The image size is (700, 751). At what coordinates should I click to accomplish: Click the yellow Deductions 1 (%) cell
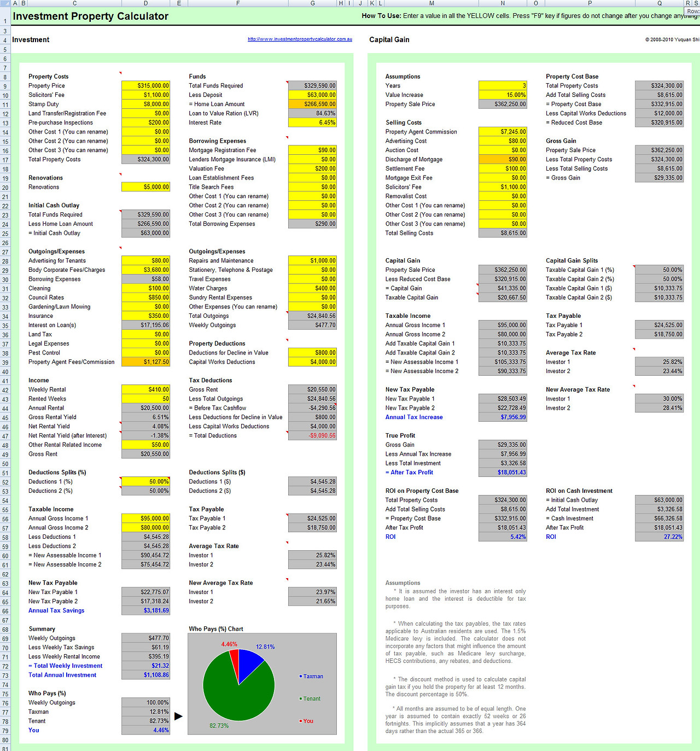tap(145, 481)
